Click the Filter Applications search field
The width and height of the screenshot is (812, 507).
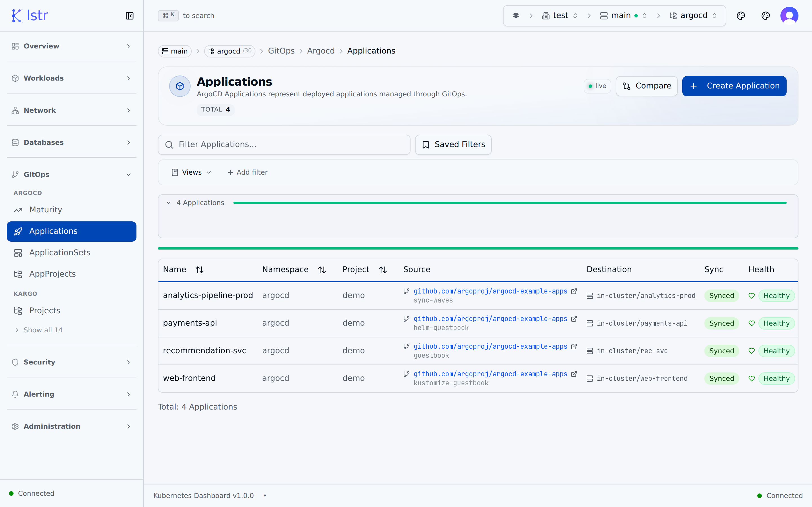[284, 144]
